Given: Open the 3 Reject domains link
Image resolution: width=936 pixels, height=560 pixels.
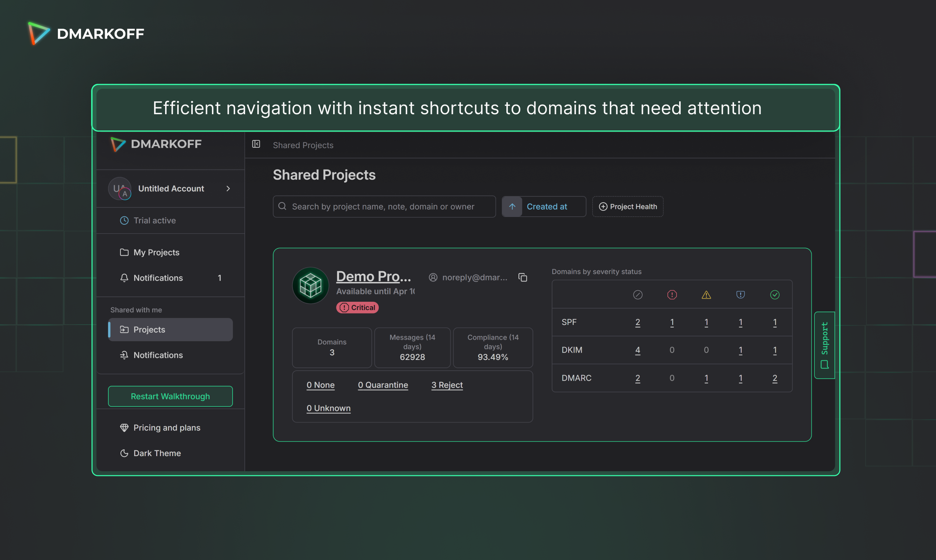Looking at the screenshot, I should [447, 385].
